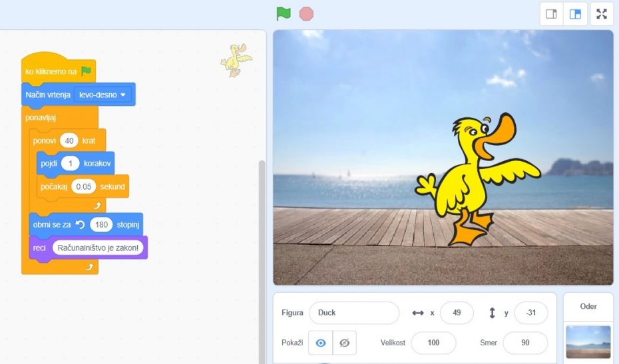Click the steps value 1 in the pojdi block
The width and height of the screenshot is (619, 364).
71,164
